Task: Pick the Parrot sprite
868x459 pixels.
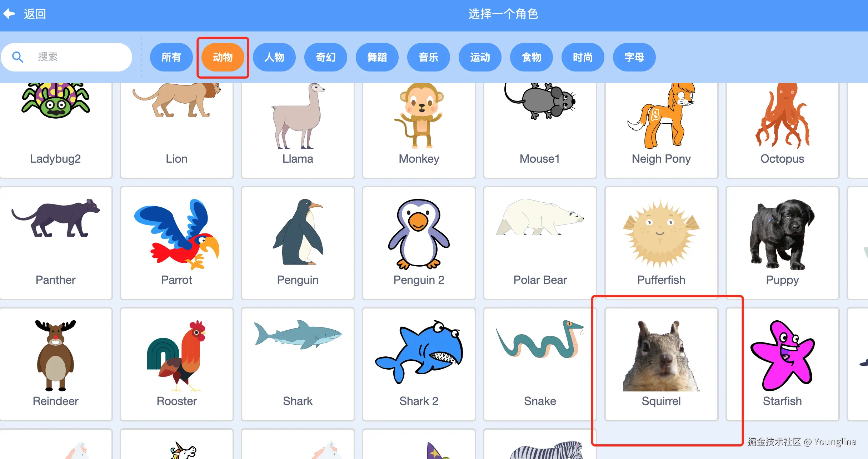Action: pyautogui.click(x=177, y=243)
